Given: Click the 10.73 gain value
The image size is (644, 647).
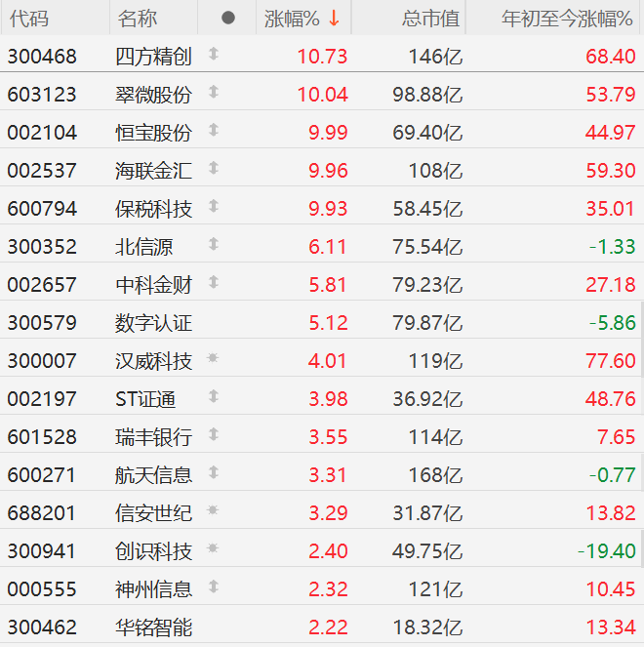Looking at the screenshot, I should pos(323,57).
